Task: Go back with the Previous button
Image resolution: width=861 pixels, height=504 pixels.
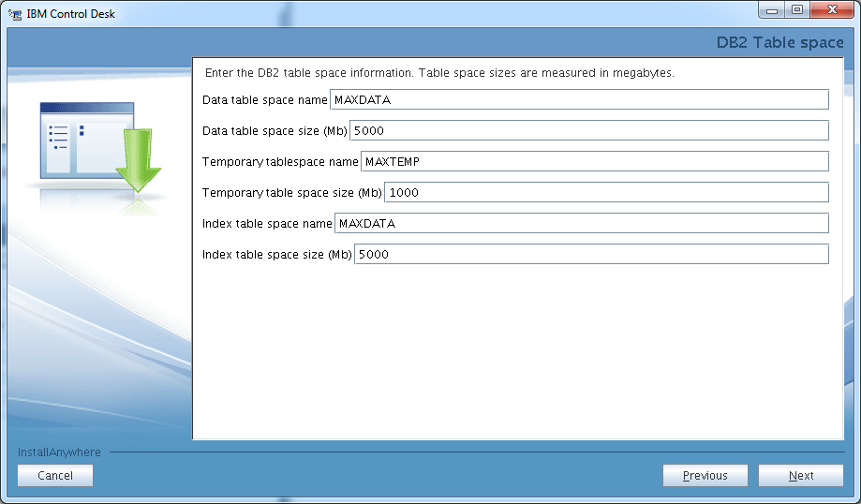Action: [705, 476]
